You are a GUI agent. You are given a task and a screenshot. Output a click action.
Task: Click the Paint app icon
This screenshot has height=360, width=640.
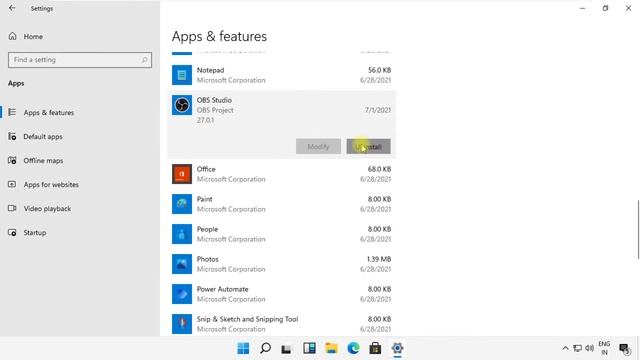point(182,204)
